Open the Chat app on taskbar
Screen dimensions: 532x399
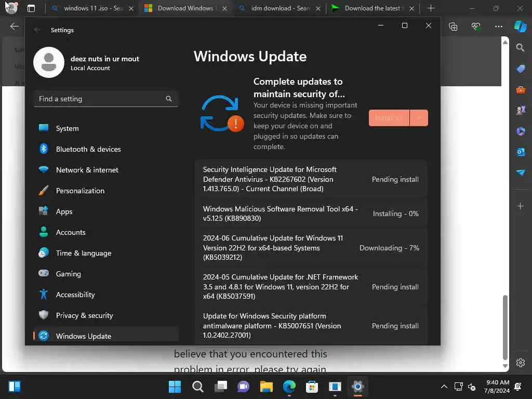point(243,387)
